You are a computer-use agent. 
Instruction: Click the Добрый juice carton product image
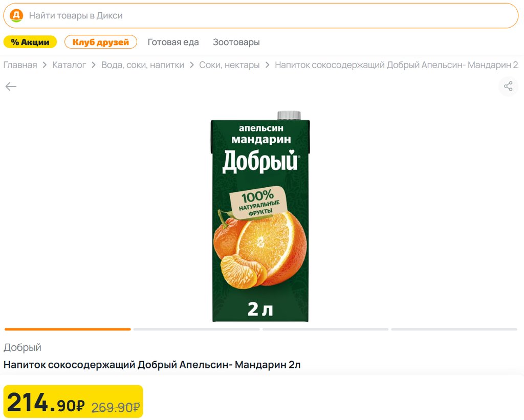pos(260,217)
